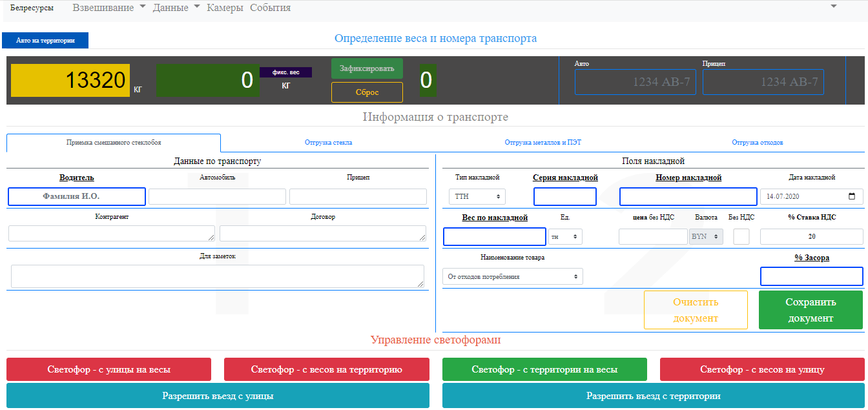The width and height of the screenshot is (868, 410).
Task: Open the Взвешивание menu
Action: (x=108, y=8)
